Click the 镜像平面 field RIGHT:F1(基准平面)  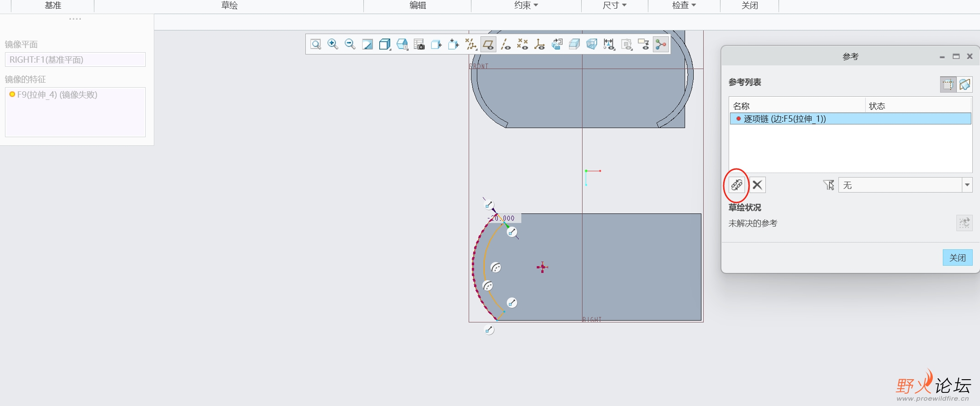(x=75, y=59)
